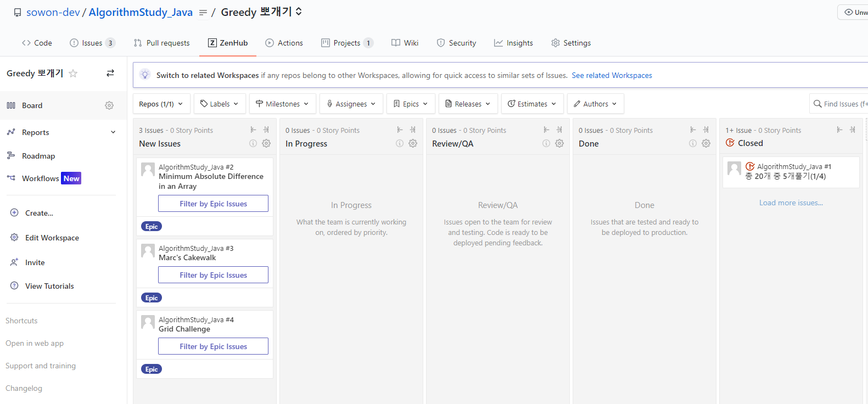Viewport: 868px width, 404px height.
Task: Open Support and training link
Action: point(41,366)
